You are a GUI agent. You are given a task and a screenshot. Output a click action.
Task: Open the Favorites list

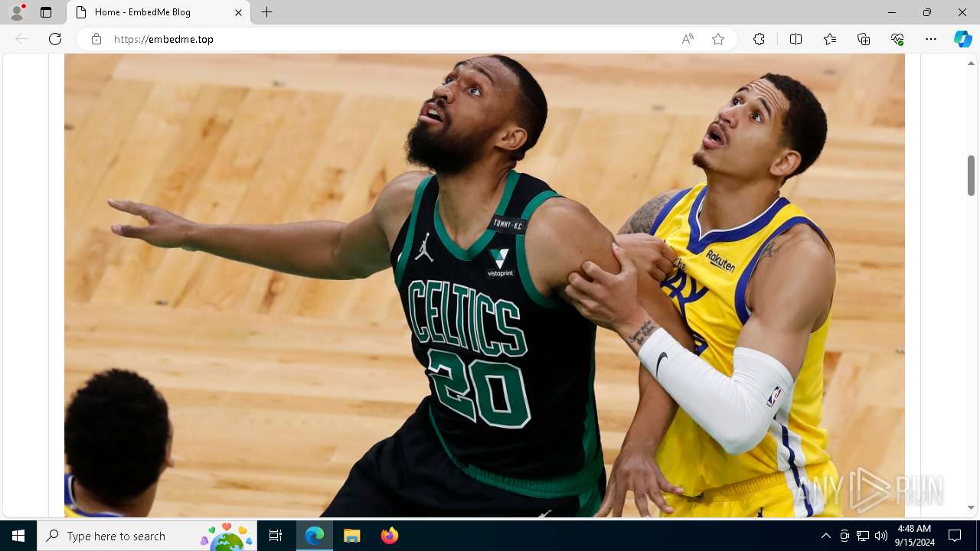point(830,39)
